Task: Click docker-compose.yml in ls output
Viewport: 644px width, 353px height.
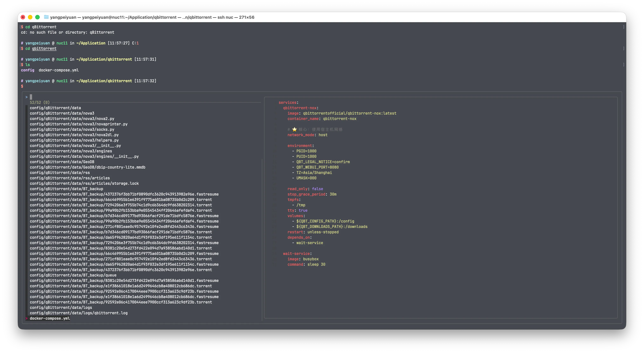Action: [x=59, y=70]
